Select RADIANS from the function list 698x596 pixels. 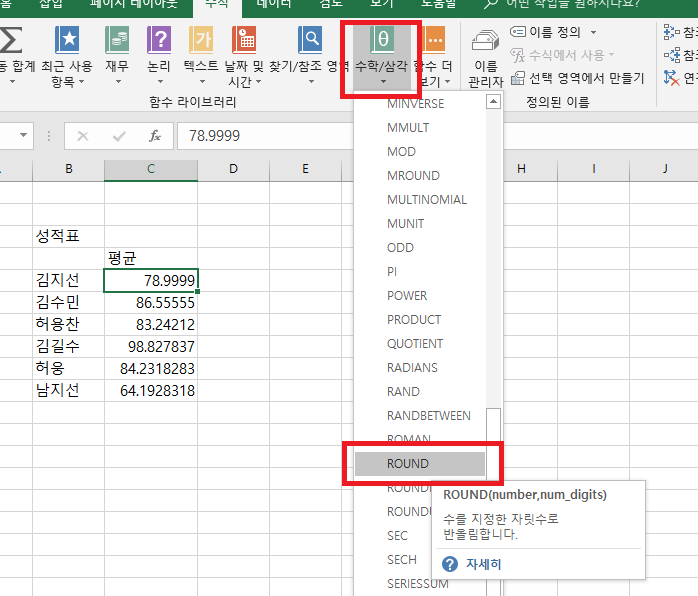tap(420, 368)
